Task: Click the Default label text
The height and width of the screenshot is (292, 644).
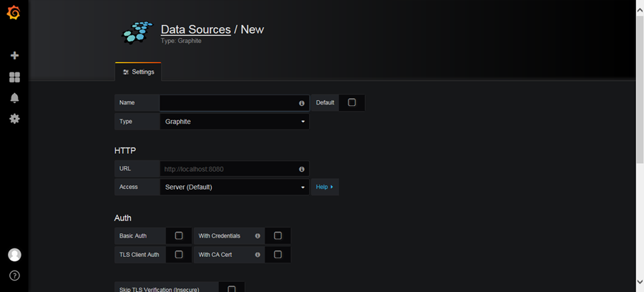Action: [x=326, y=102]
